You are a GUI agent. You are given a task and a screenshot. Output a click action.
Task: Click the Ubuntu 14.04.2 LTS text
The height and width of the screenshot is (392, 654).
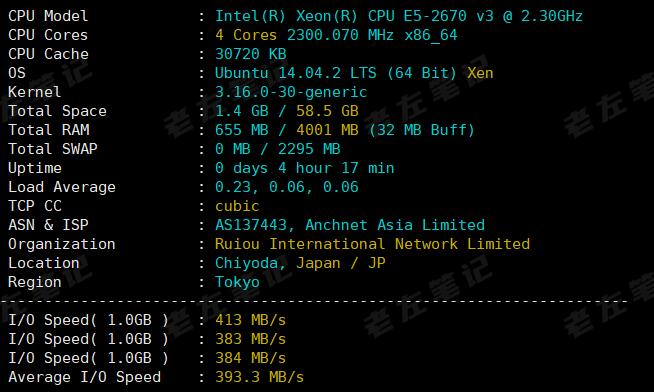[296, 73]
